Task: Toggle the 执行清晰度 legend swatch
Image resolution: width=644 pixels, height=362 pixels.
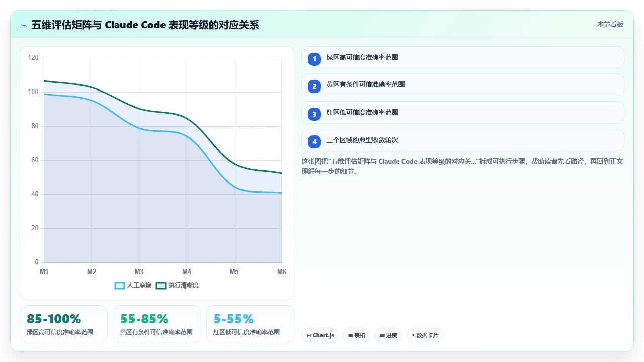Action: pos(161,285)
